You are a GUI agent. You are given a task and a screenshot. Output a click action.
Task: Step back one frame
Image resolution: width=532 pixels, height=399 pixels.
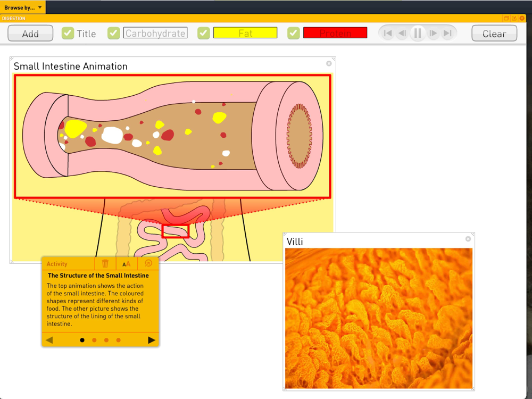[x=402, y=33]
